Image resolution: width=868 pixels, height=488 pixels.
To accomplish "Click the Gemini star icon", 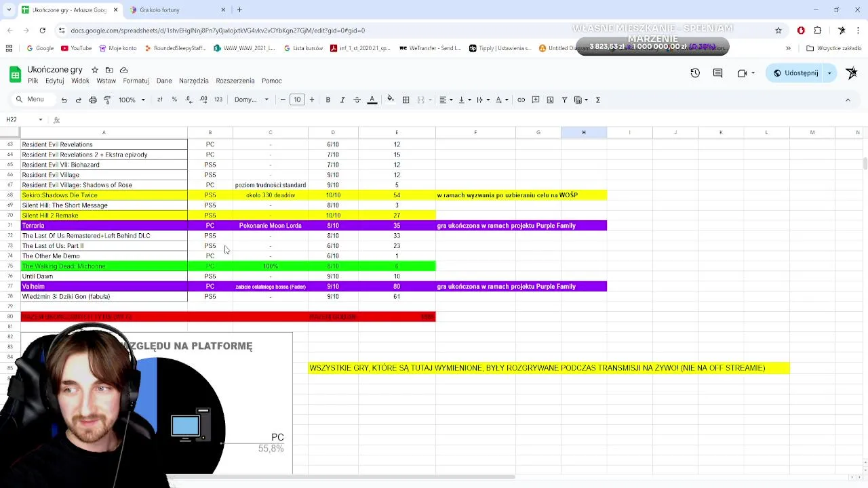I will [x=852, y=73].
